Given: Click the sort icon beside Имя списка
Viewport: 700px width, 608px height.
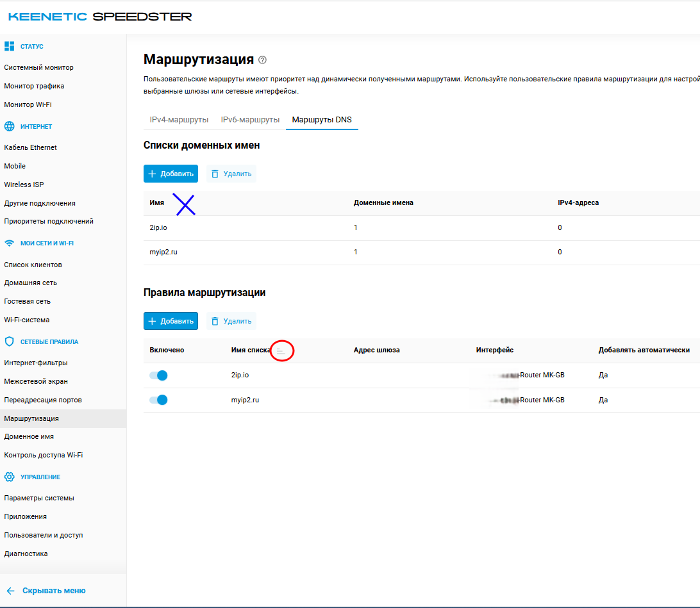Looking at the screenshot, I should [281, 350].
